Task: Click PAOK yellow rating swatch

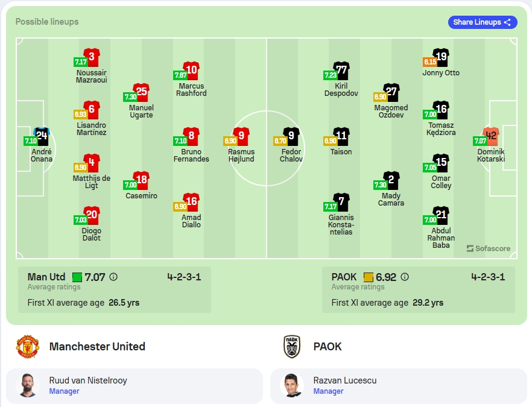Action: click(368, 277)
